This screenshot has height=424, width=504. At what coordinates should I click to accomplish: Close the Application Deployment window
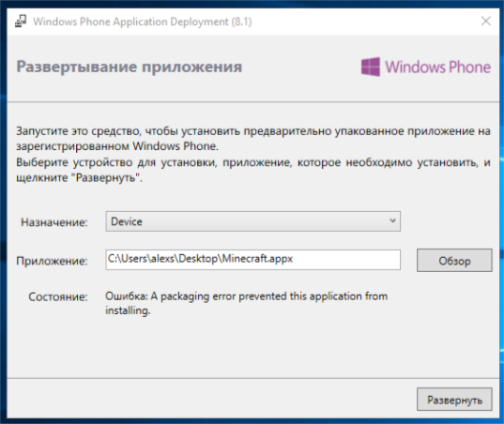tap(485, 22)
